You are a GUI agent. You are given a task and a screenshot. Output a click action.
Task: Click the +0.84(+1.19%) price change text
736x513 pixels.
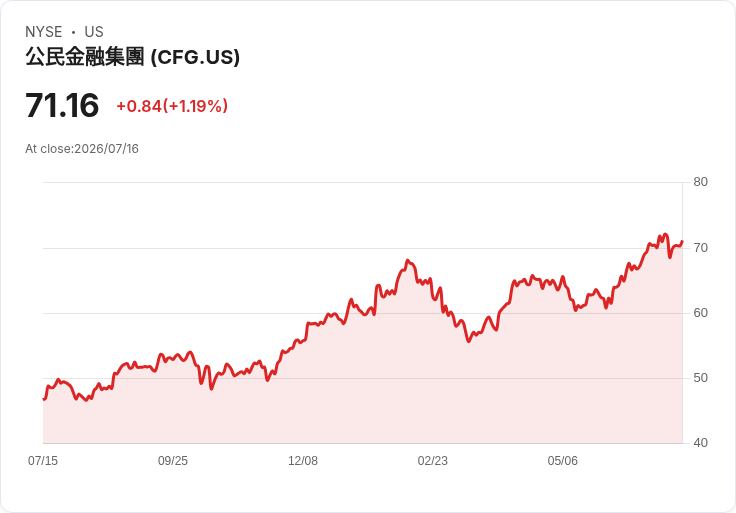172,106
